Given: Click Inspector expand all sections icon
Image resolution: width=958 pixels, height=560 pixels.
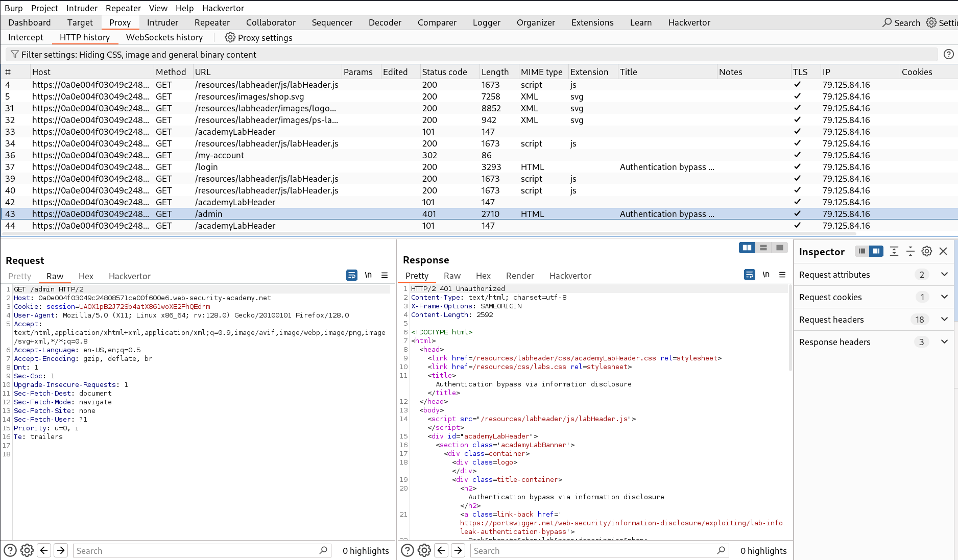Looking at the screenshot, I should (894, 251).
